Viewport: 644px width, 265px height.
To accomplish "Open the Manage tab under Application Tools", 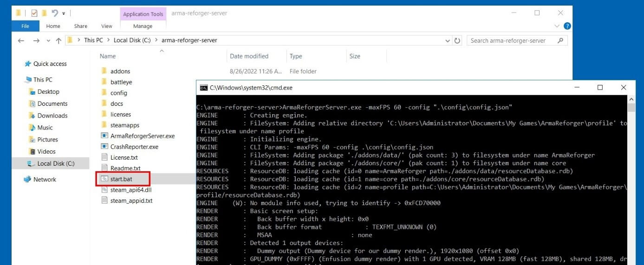I will pos(143,26).
